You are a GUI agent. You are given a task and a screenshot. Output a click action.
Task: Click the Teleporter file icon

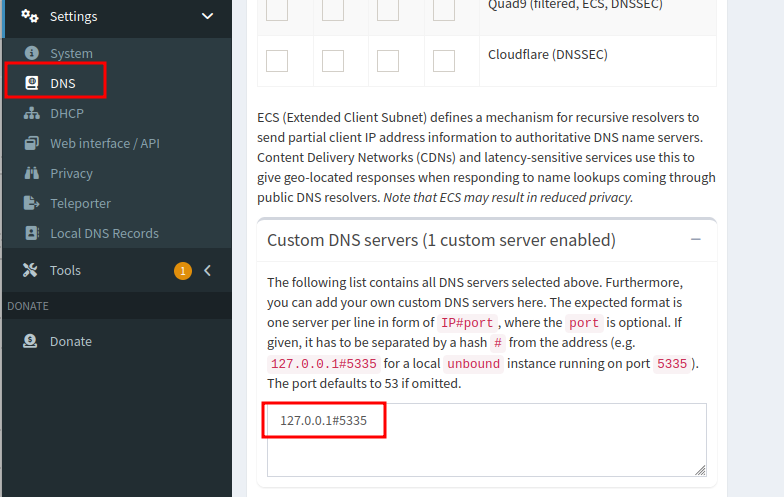tap(31, 203)
